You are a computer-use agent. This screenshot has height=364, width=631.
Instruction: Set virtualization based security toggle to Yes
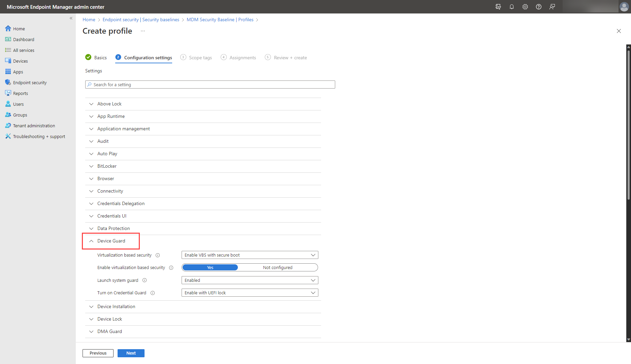click(x=210, y=267)
